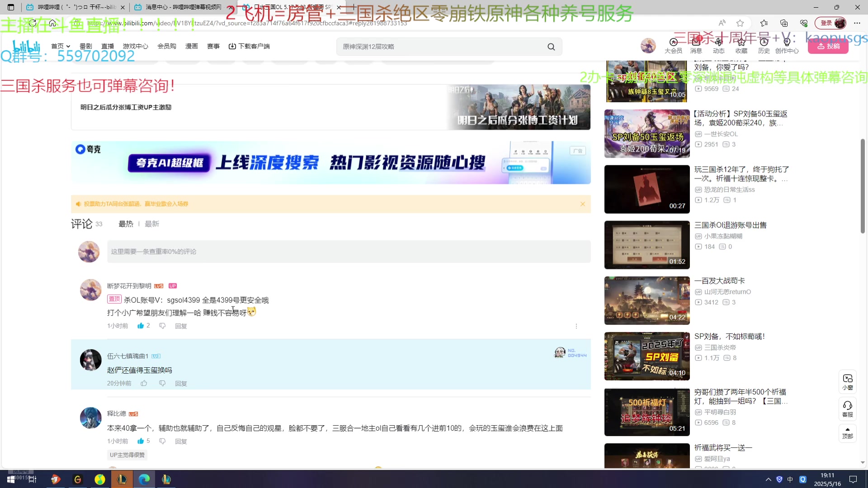Screen dimensions: 868x488
Task: Click the user avatar in header
Action: click(x=648, y=46)
